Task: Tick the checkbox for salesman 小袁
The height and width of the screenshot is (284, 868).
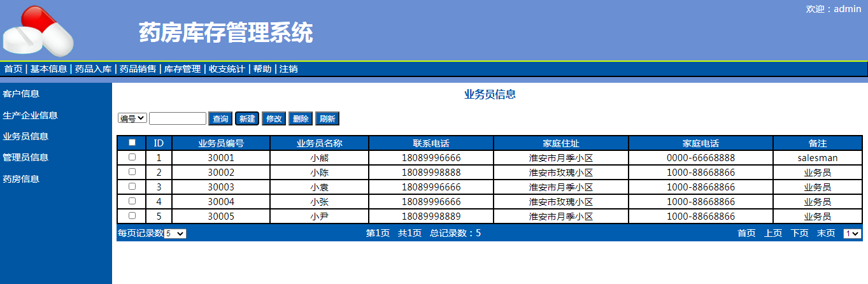Action: 132,186
